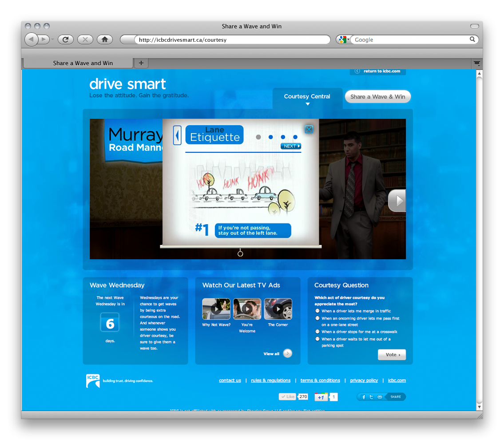
Task: Expand the Courtesy Central arrow indicator
Action: (x=308, y=104)
